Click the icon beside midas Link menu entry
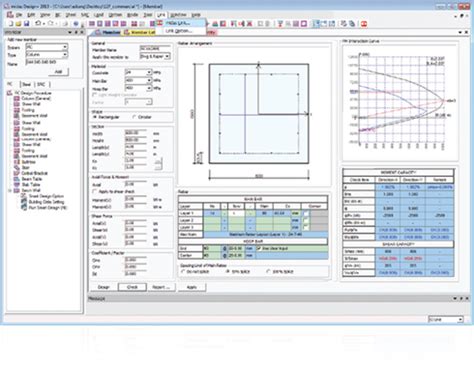 click(159, 23)
